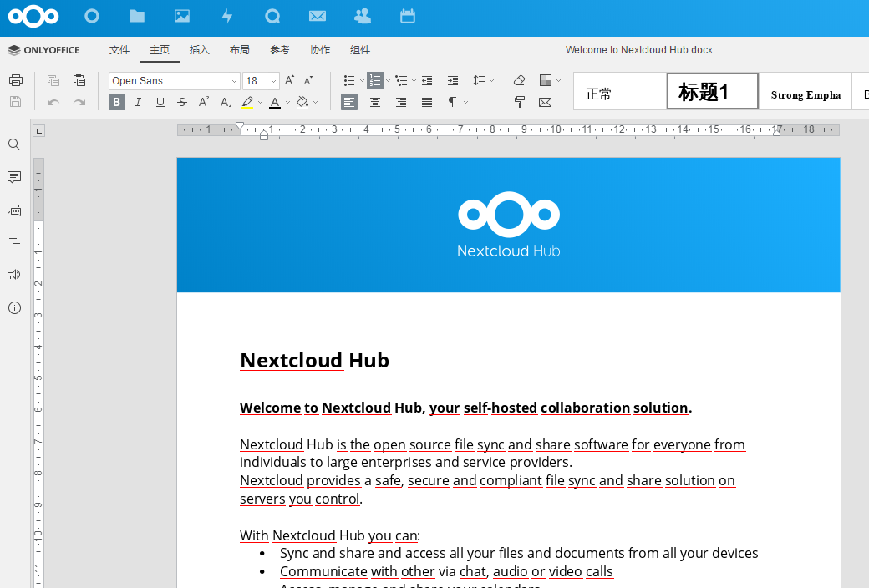The height and width of the screenshot is (588, 869).
Task: Toggle underline formatting
Action: coord(160,102)
